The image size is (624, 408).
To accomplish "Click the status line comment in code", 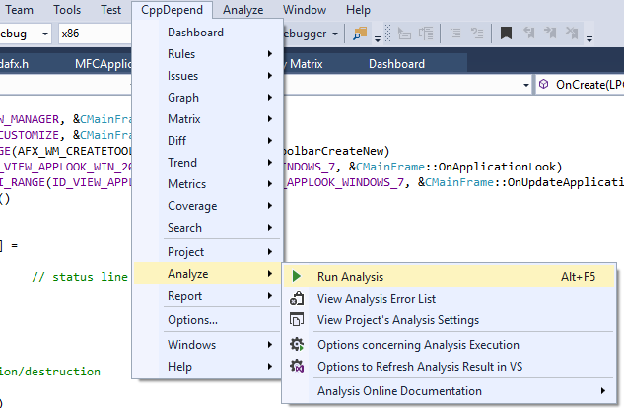I will pyautogui.click(x=80, y=277).
